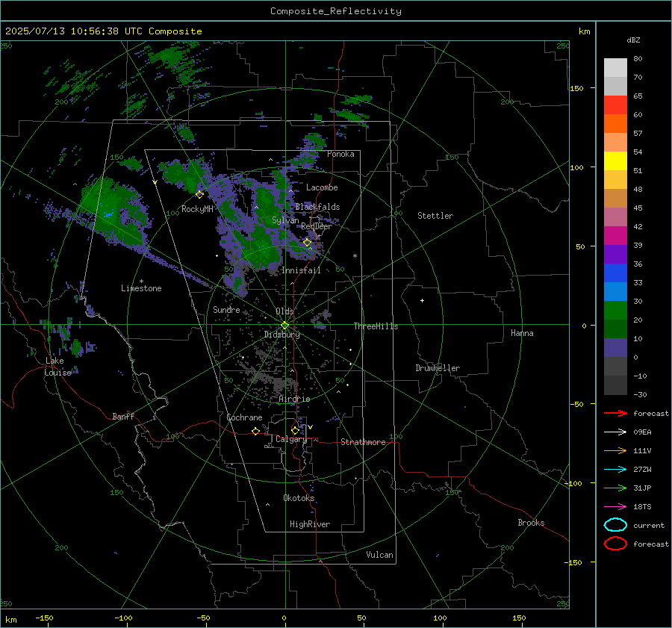Click the Stettler city label

point(435,216)
